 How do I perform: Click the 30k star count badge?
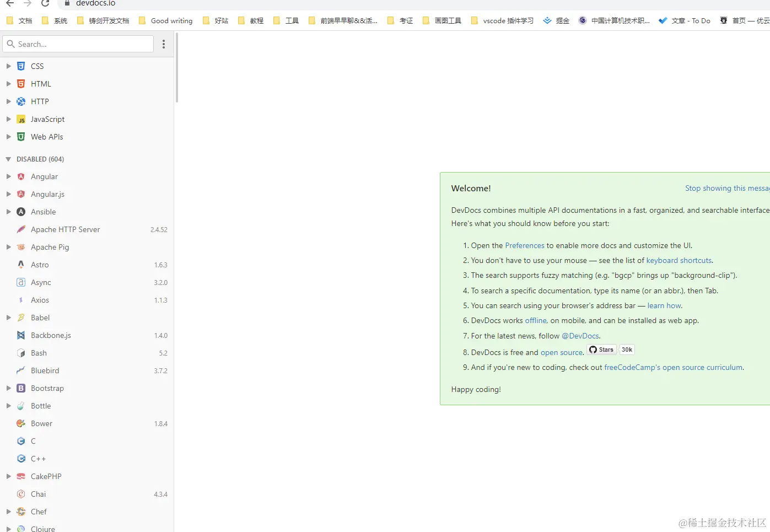[627, 350]
